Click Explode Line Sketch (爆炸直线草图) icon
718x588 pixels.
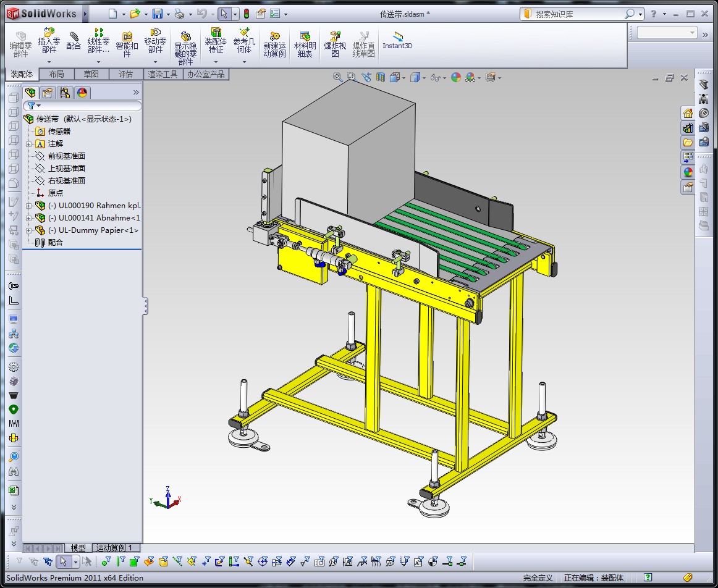click(363, 44)
